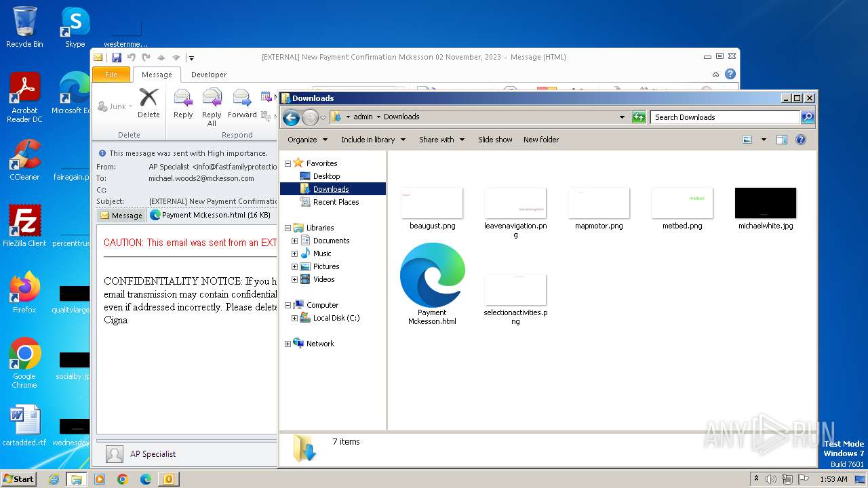Screen dimensions: 868x488
Task: Open Organize dropdown menu
Action: pyautogui.click(x=307, y=140)
